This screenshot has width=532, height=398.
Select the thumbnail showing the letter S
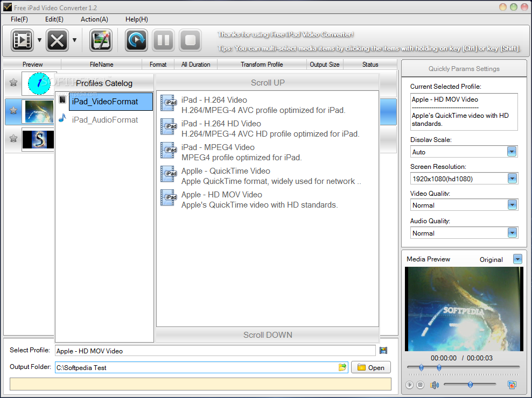pyautogui.click(x=38, y=139)
